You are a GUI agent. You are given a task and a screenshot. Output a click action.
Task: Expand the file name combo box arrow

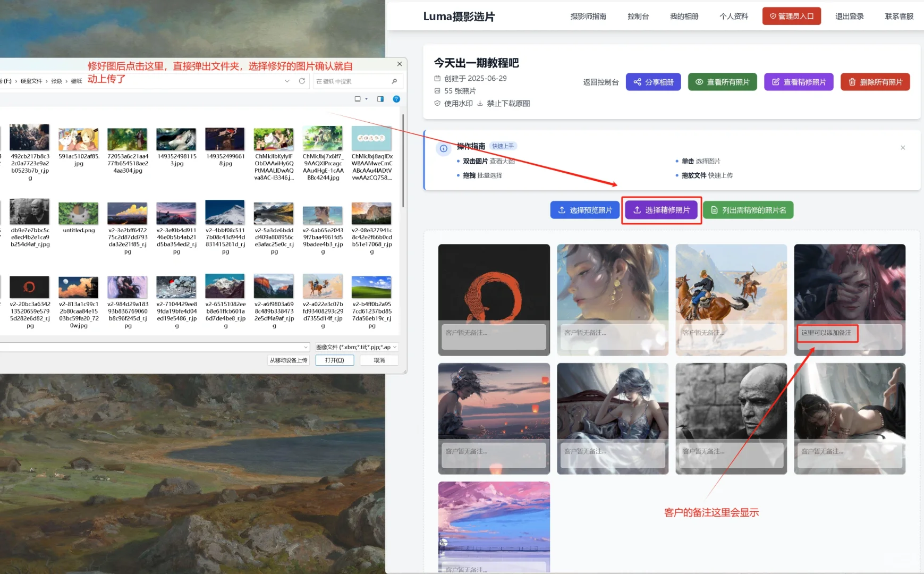pos(306,347)
